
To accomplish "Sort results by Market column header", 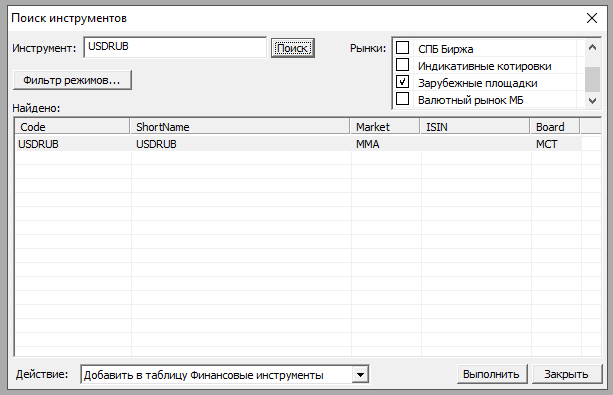I will (385, 127).
